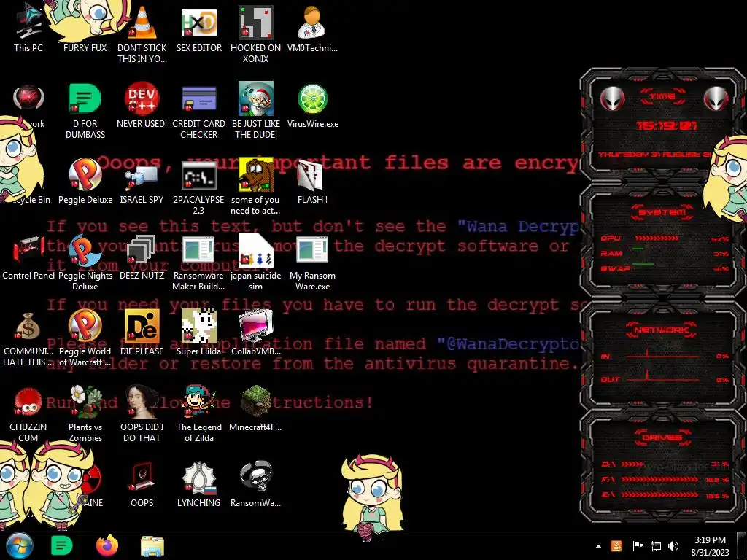Open the This PC desktop icon

[x=28, y=28]
